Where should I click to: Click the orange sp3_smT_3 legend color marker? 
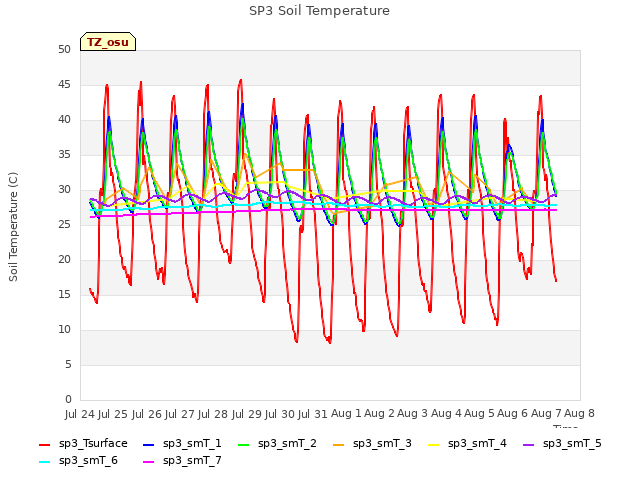pos(339,444)
